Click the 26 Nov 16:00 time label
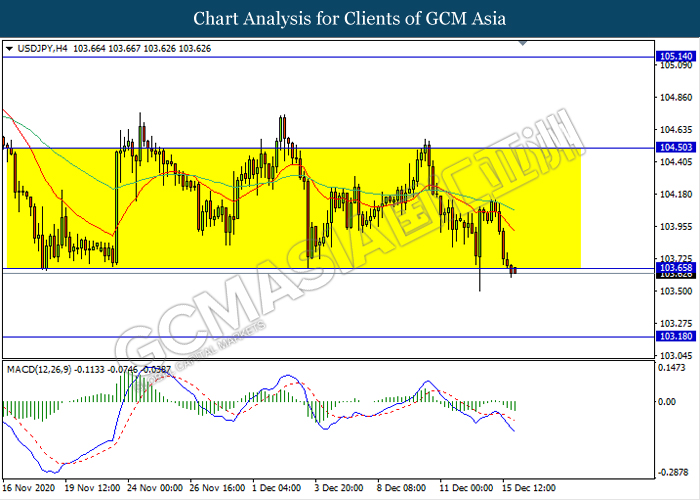 pyautogui.click(x=217, y=488)
